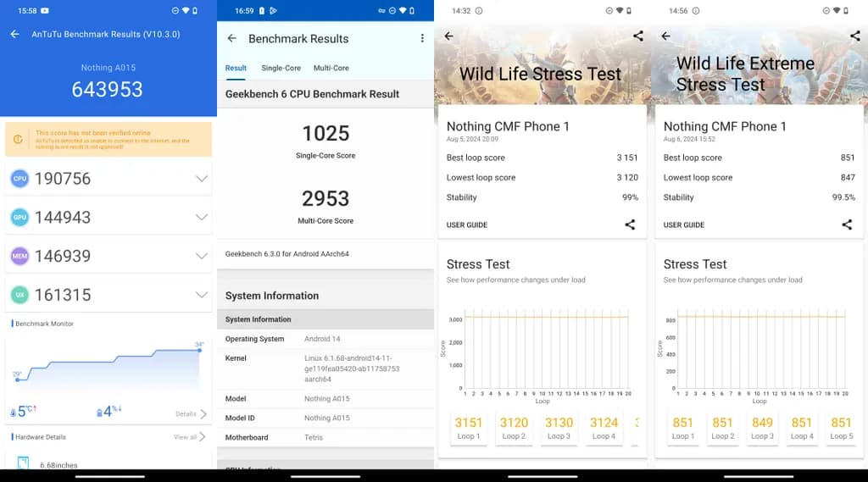The height and width of the screenshot is (482, 868).
Task: Expand the GPU score 144943 row
Action: 201,218
